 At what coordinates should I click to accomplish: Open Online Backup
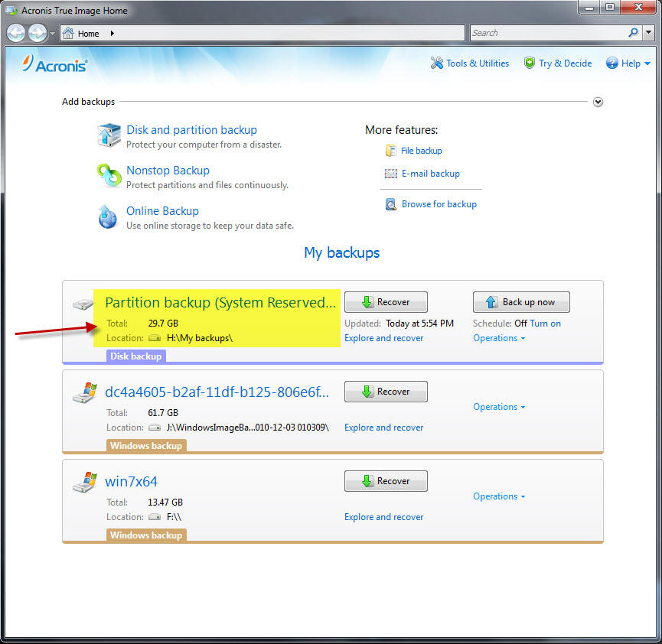pos(162,211)
